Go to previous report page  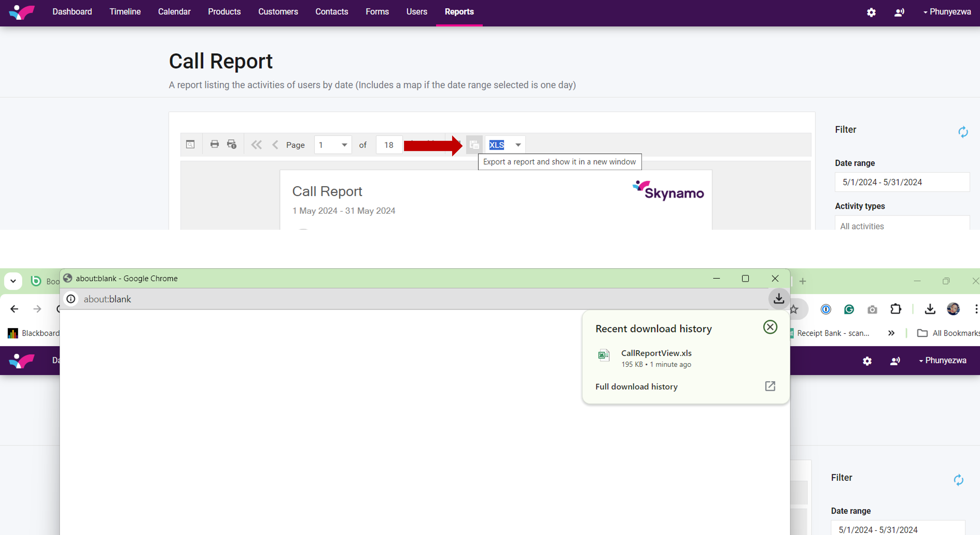[x=276, y=145]
